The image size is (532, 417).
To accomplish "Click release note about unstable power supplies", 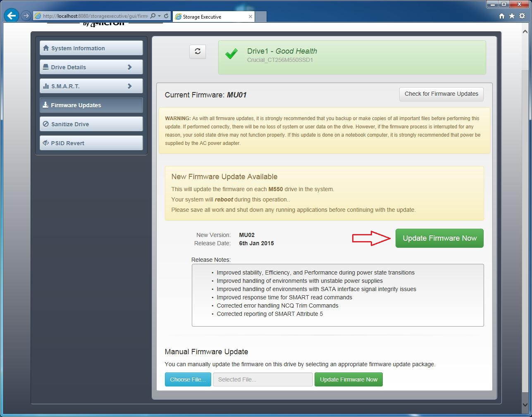I will tap(300, 281).
